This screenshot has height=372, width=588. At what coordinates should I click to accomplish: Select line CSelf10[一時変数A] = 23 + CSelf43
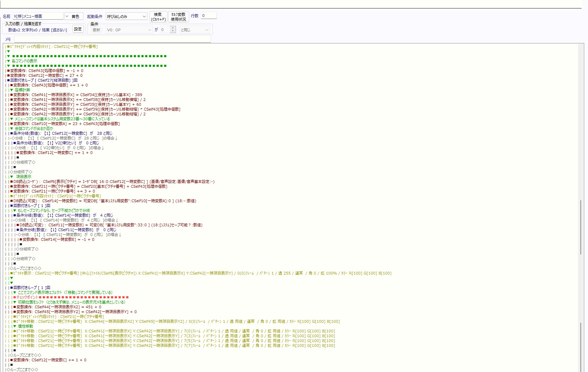66,124
